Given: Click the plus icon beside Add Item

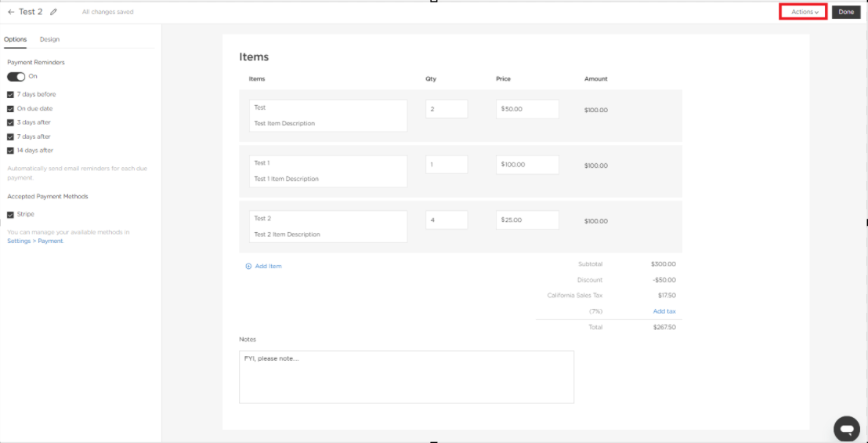Looking at the screenshot, I should coord(248,267).
